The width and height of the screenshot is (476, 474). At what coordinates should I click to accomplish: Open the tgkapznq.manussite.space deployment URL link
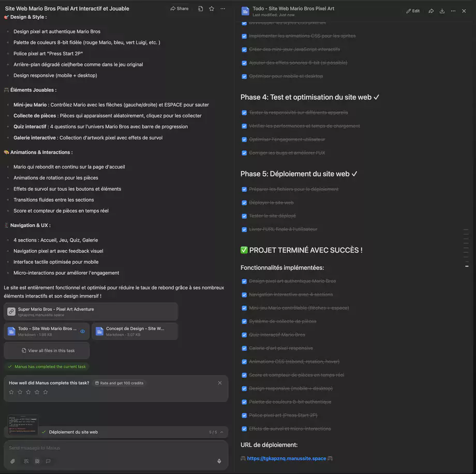pyautogui.click(x=286, y=458)
